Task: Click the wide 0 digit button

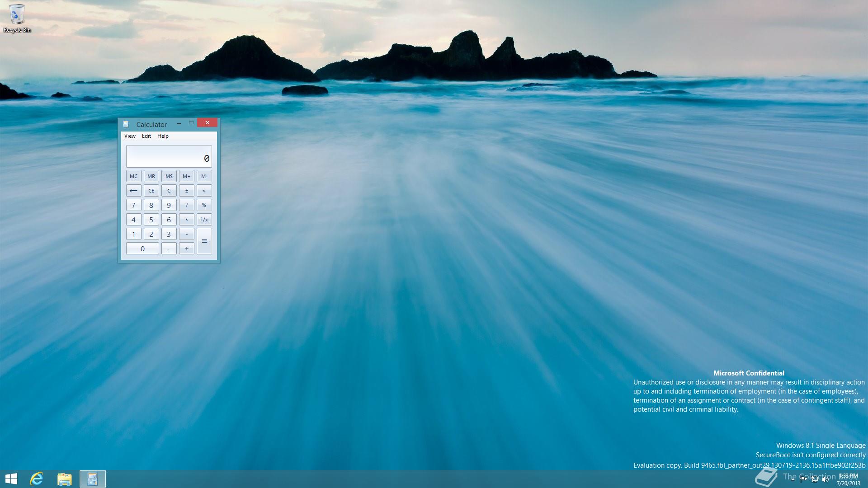Action: coord(142,249)
